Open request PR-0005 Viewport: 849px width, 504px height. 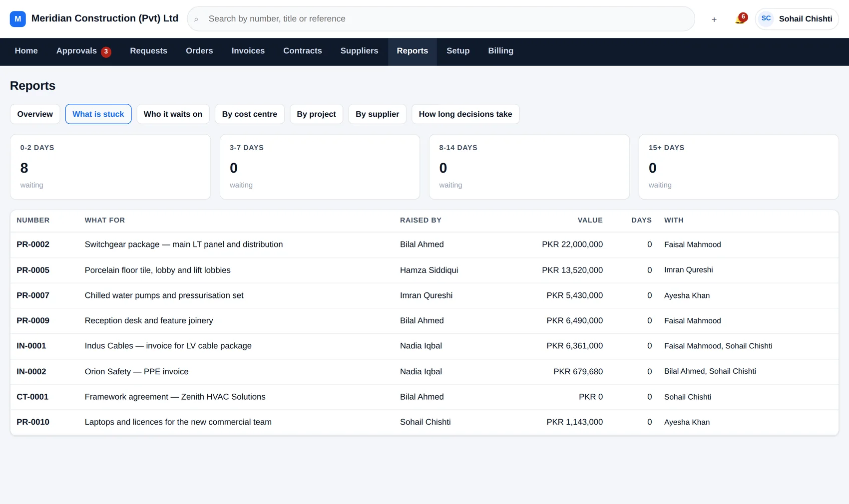coord(424,270)
